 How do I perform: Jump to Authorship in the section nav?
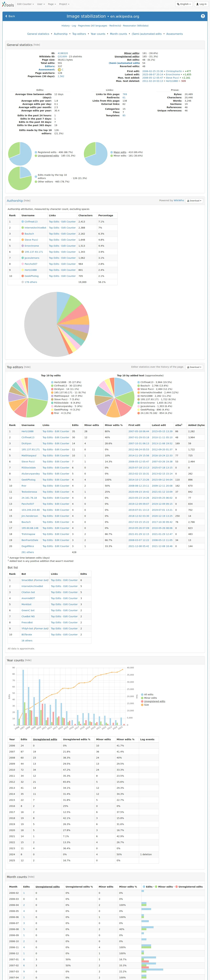pyautogui.click(x=61, y=34)
